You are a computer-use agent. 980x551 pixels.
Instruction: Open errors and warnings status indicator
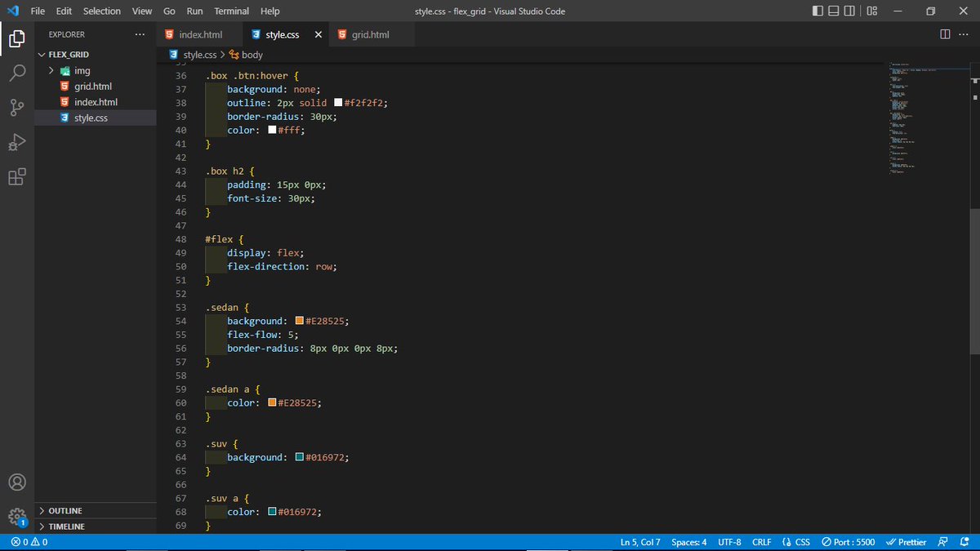click(x=29, y=542)
